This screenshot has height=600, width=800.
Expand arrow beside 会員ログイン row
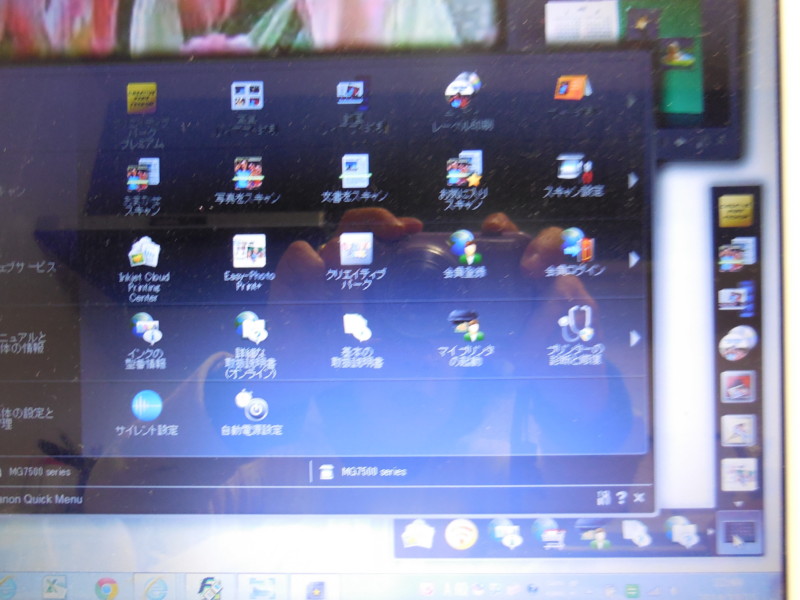pos(634,259)
